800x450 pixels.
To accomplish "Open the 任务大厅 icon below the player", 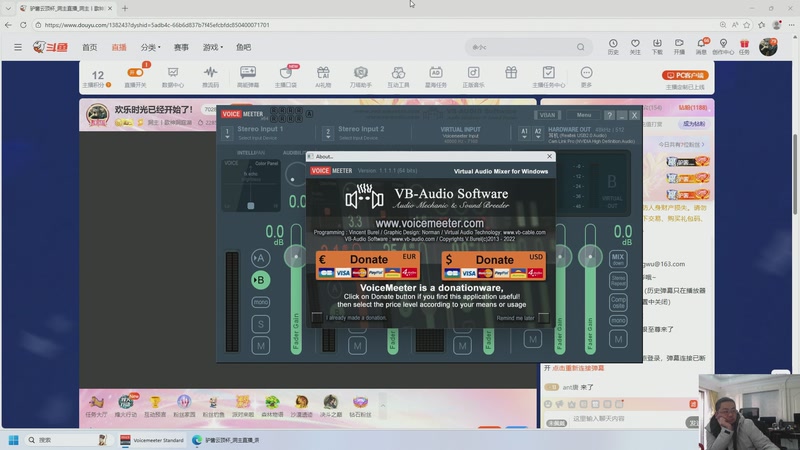I will coord(96,406).
